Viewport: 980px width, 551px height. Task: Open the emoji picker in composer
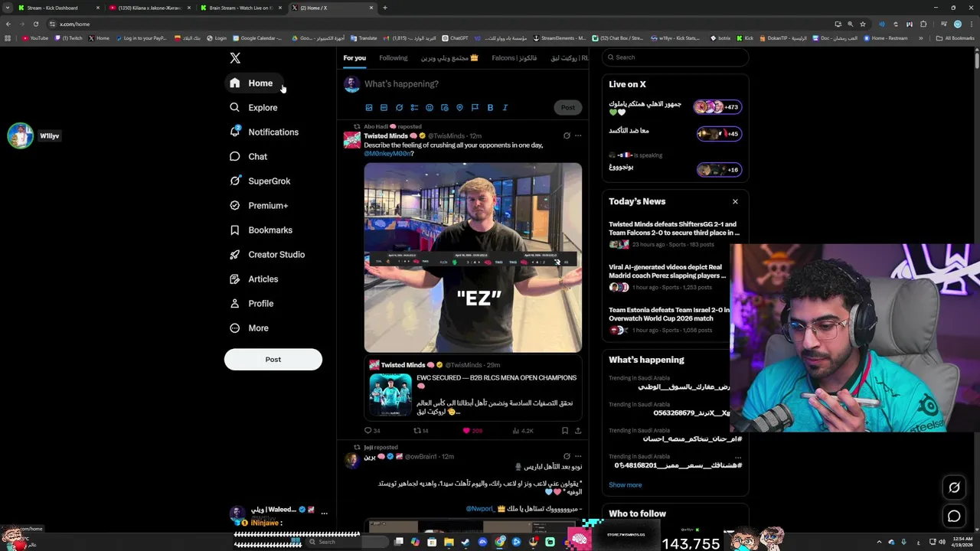pyautogui.click(x=430, y=108)
